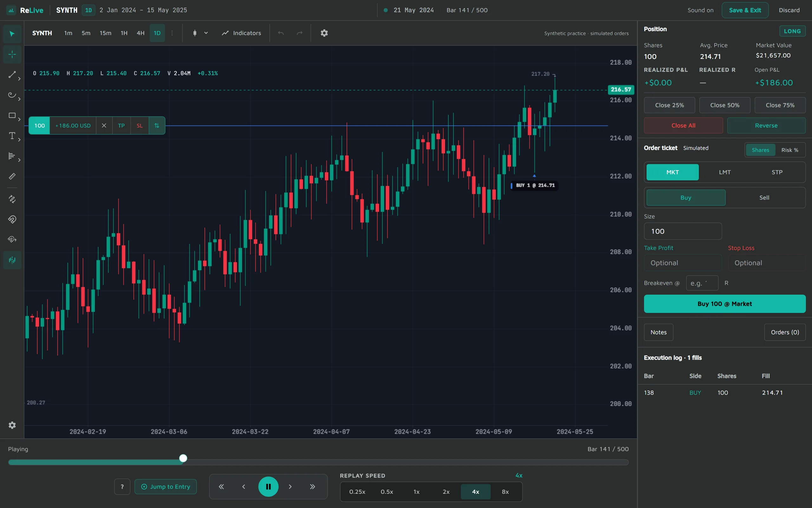This screenshot has height=508, width=812.
Task: Set replay speed to 8x
Action: click(x=505, y=491)
